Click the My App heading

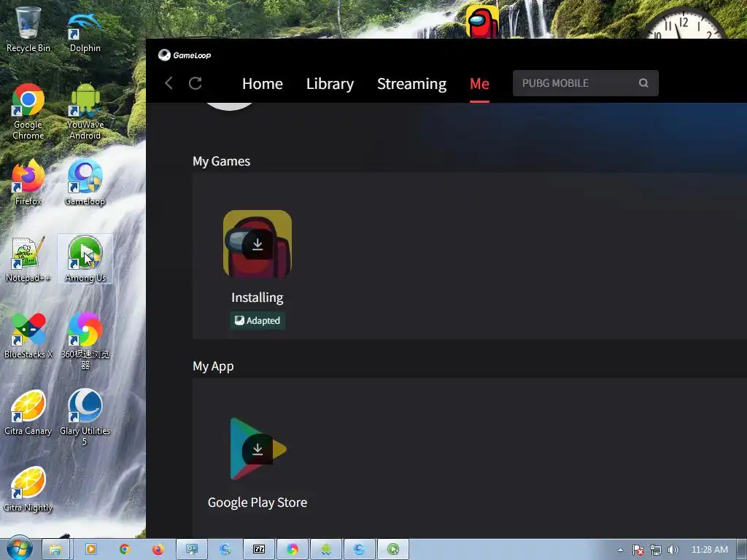point(213,366)
